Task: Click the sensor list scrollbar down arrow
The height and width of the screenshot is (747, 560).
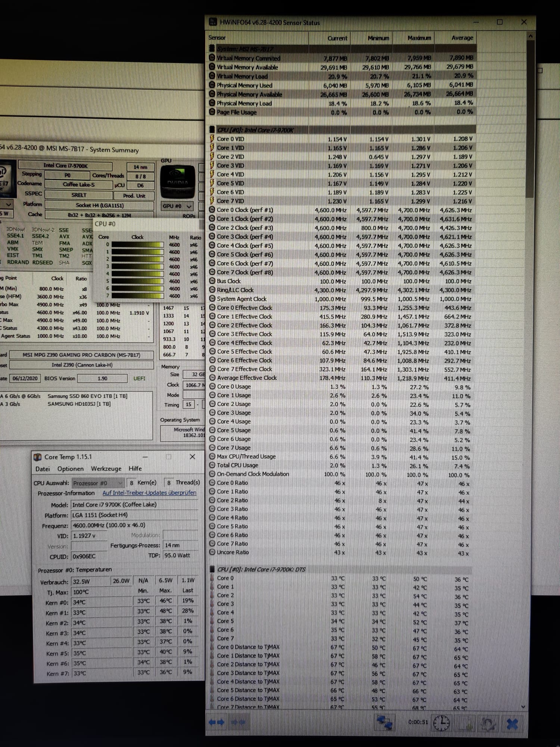Action: click(x=523, y=707)
